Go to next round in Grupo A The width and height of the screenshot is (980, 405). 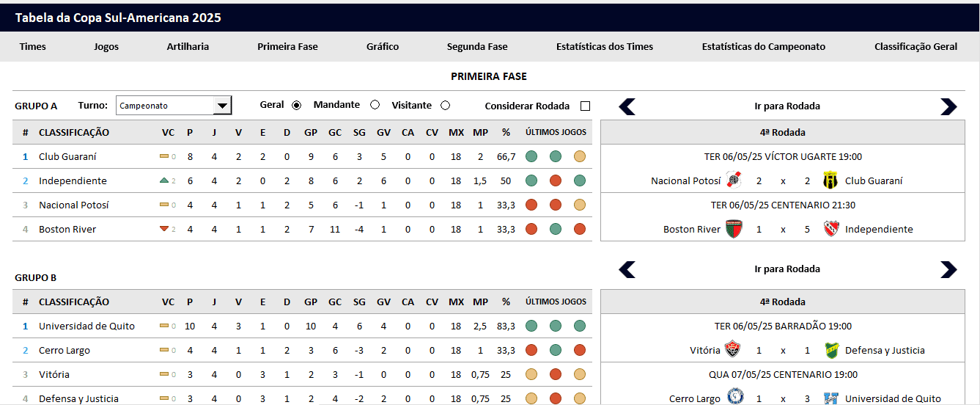click(948, 107)
